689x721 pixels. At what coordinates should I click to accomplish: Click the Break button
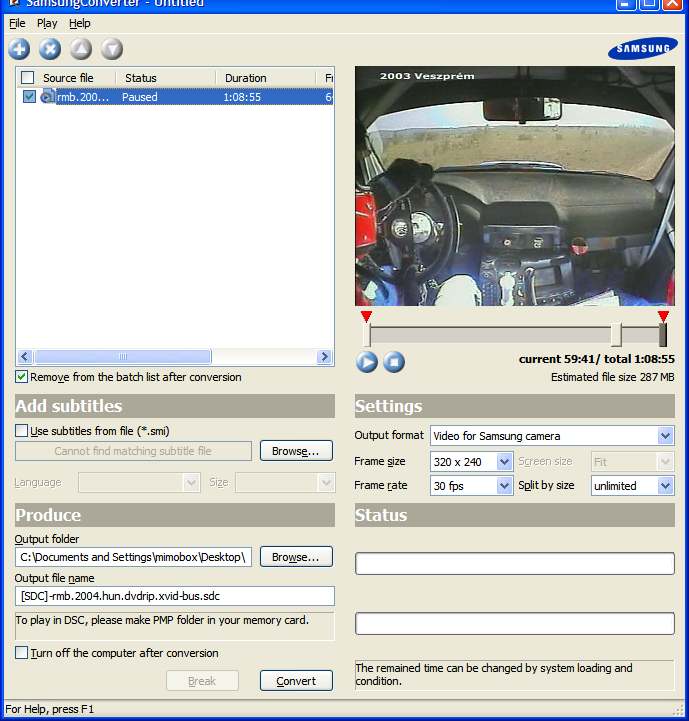click(x=202, y=681)
